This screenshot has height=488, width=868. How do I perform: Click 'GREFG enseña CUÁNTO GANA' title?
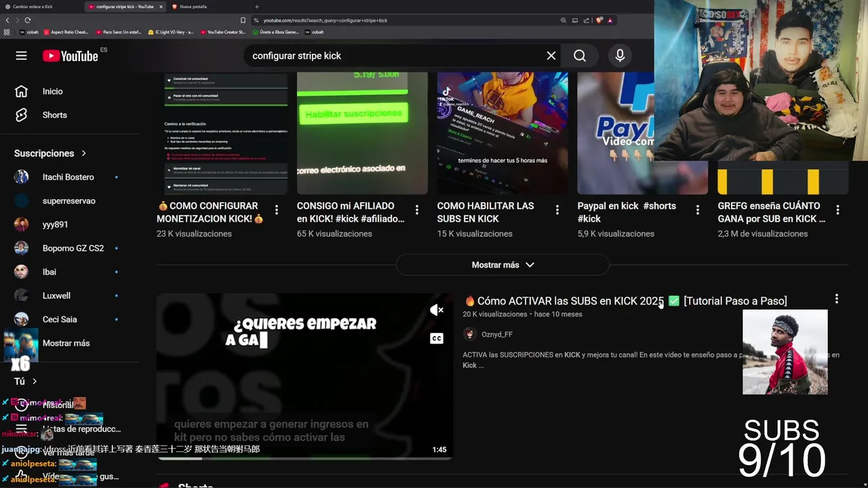tap(771, 212)
